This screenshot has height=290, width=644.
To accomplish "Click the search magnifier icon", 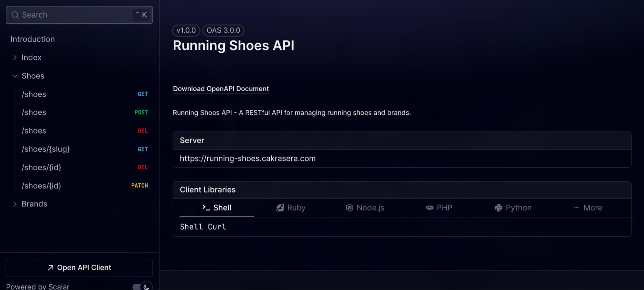I will (x=15, y=15).
